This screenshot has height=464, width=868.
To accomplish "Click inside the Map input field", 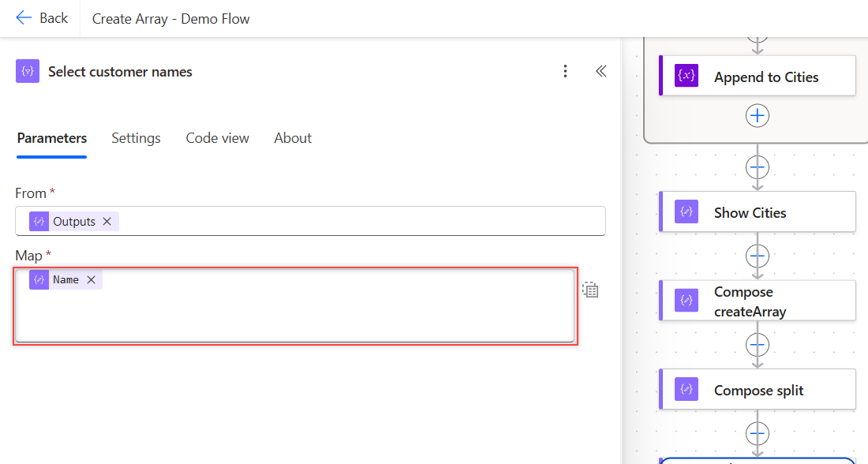I will 295,305.
